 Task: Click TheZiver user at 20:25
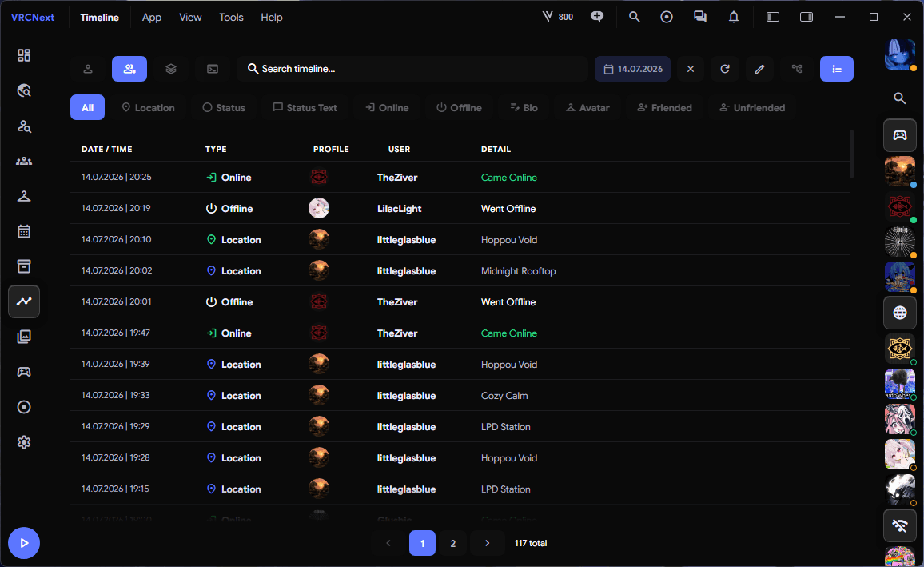coord(397,178)
